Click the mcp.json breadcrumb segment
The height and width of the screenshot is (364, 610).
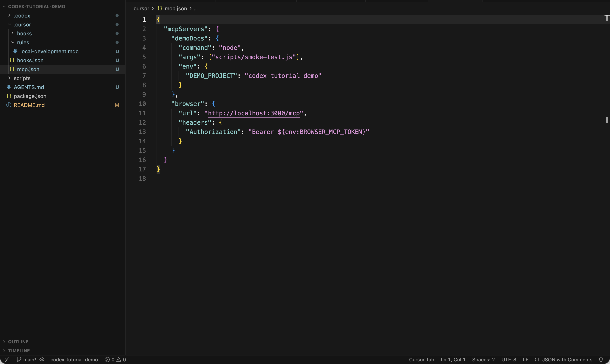[176, 9]
